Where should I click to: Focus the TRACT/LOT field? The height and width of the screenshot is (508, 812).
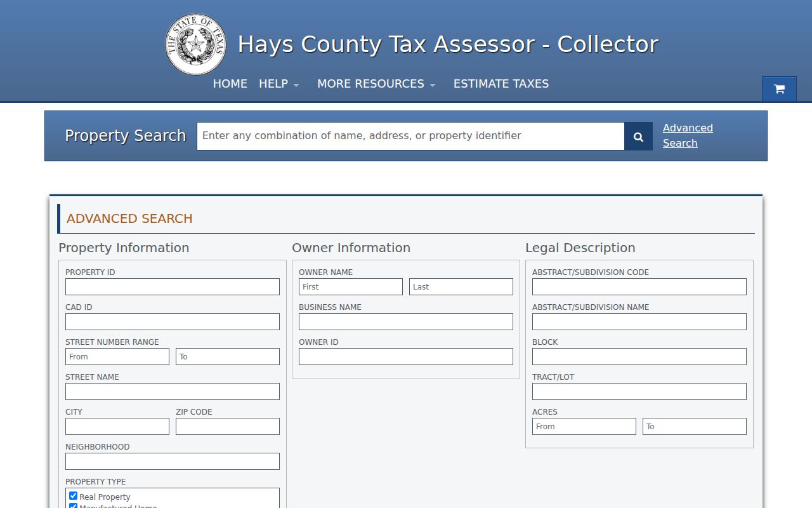[639, 391]
